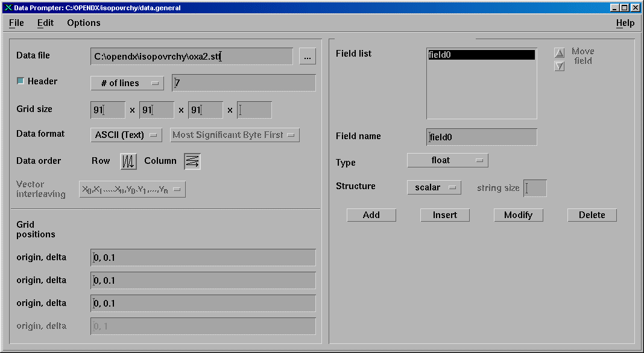
Task: Open the Help menu
Action: (x=625, y=23)
